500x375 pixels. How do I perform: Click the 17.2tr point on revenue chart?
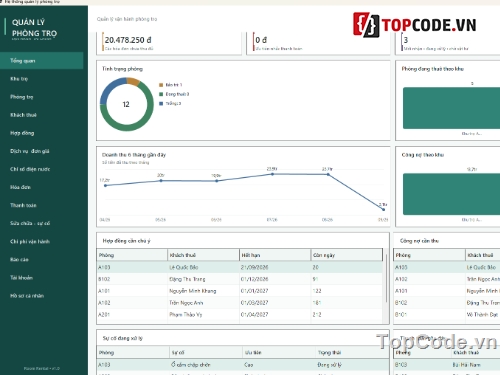(x=105, y=185)
